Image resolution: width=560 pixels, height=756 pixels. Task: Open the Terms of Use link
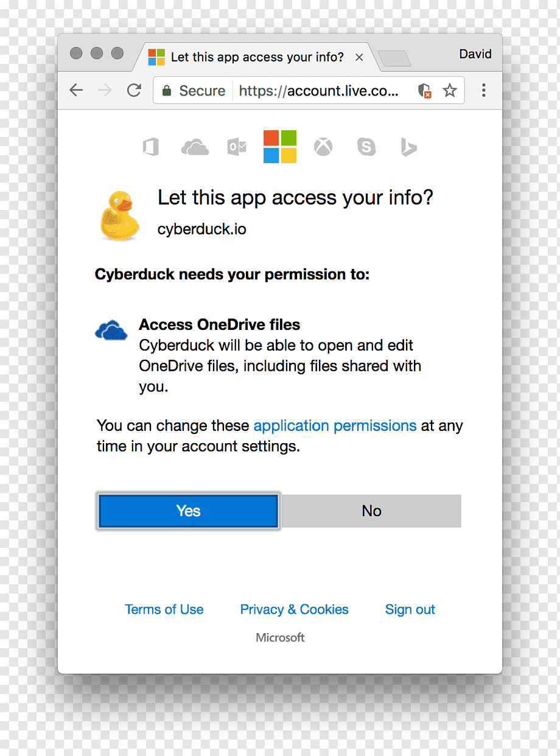click(x=164, y=609)
